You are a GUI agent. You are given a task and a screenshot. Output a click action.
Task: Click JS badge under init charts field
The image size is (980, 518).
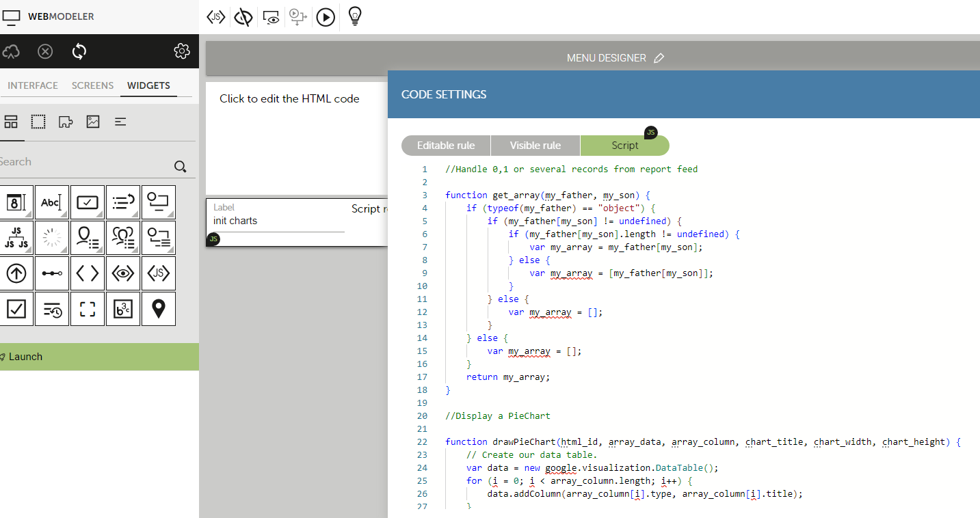click(x=214, y=238)
